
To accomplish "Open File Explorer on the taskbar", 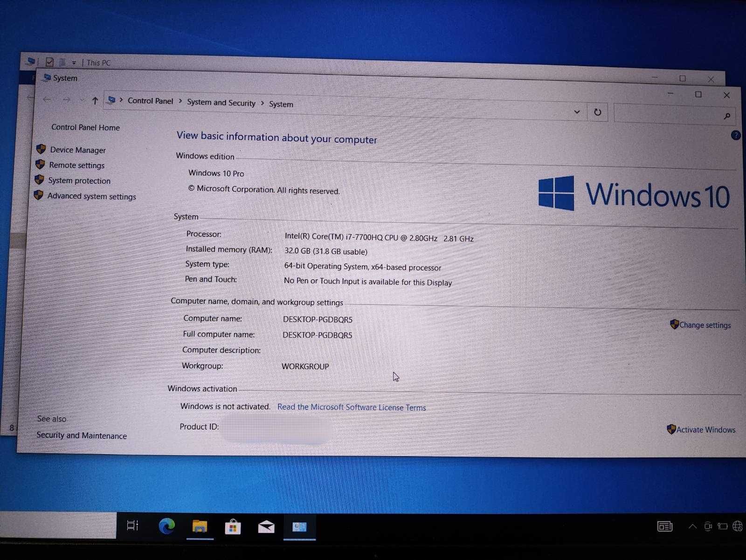I will (200, 526).
